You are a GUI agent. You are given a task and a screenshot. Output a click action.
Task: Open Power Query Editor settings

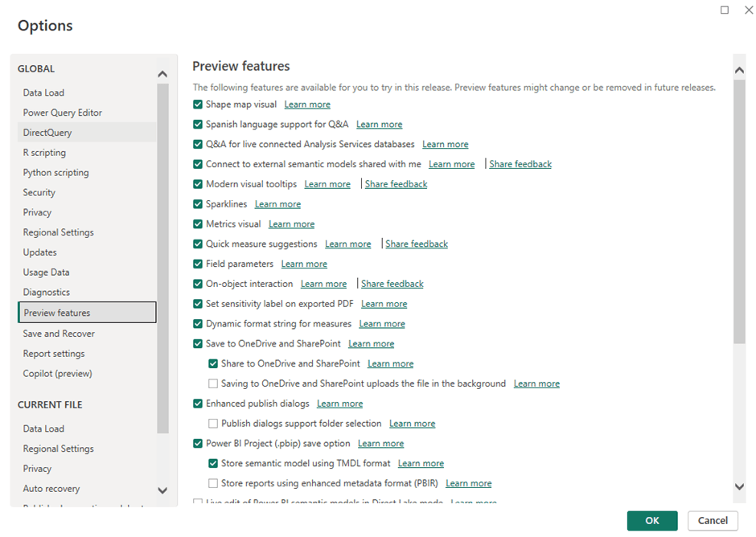tap(87, 113)
